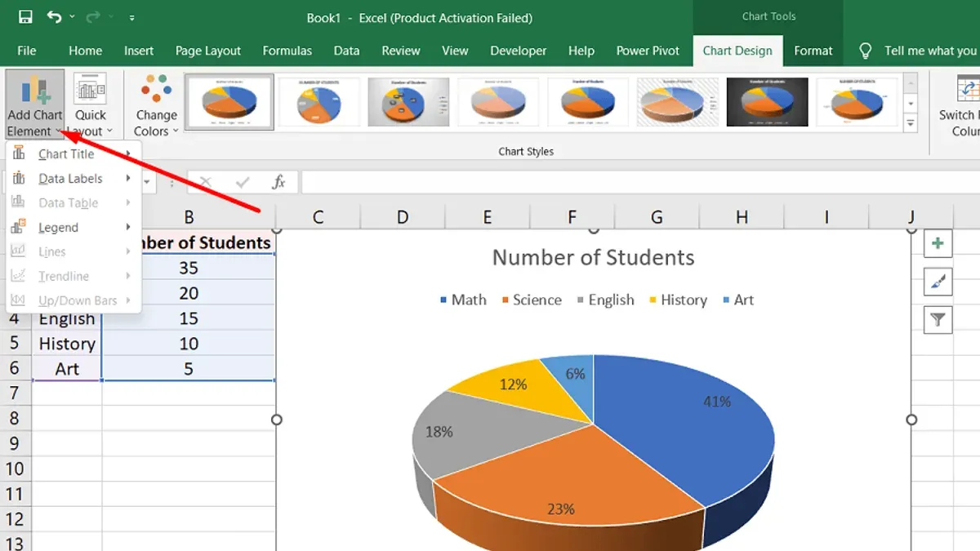Select the chart title Number of Students
Screen dimensions: 980x551
pyautogui.click(x=594, y=258)
